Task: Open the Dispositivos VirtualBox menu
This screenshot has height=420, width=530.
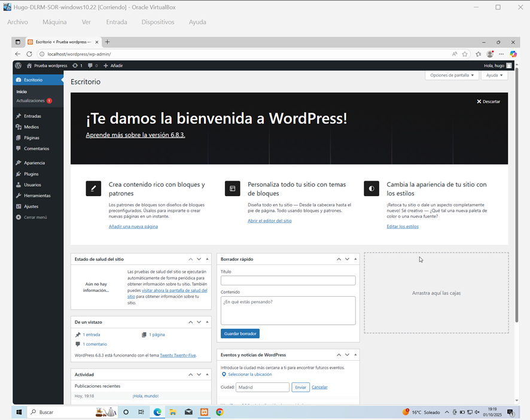Action: click(158, 22)
